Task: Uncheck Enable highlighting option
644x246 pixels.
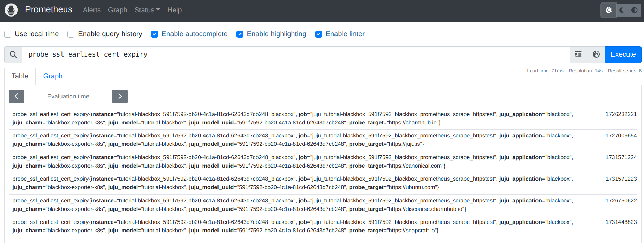Action: 240,34
